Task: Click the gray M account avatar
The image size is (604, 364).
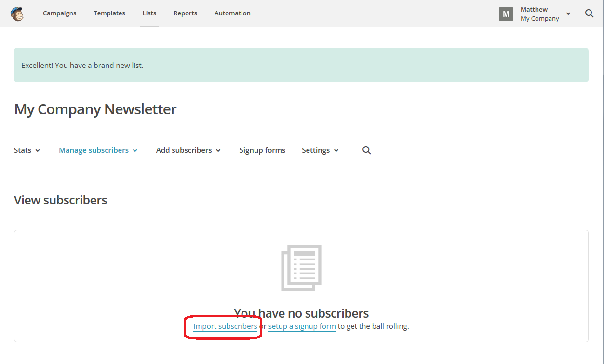Action: [506, 14]
